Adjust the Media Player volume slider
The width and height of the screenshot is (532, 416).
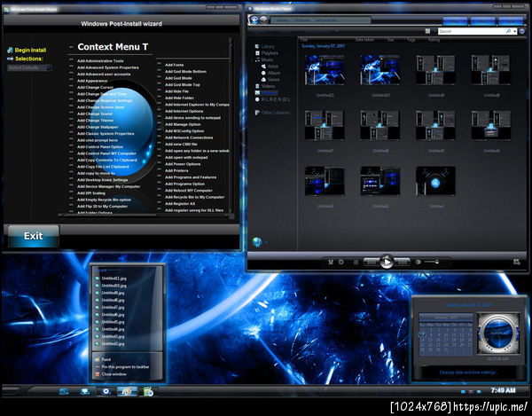tap(431, 262)
